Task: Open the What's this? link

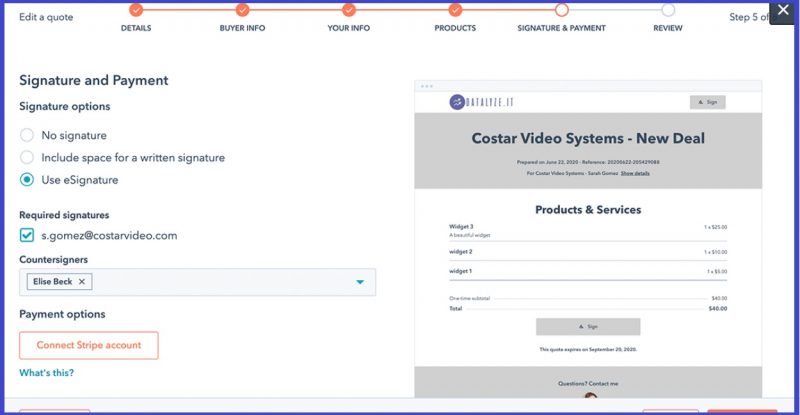Action: coord(46,373)
